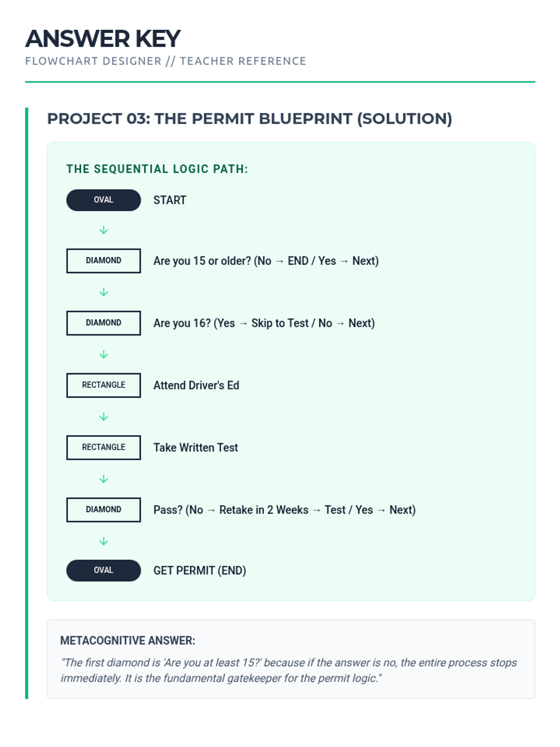Click the 'Are you 15 or older?' text
The height and width of the screenshot is (747, 560).
[x=266, y=261]
